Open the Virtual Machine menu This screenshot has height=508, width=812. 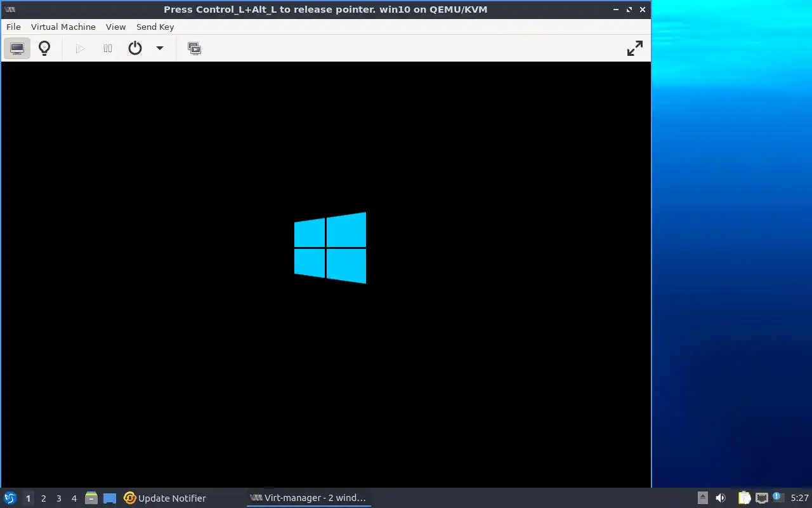coord(63,27)
